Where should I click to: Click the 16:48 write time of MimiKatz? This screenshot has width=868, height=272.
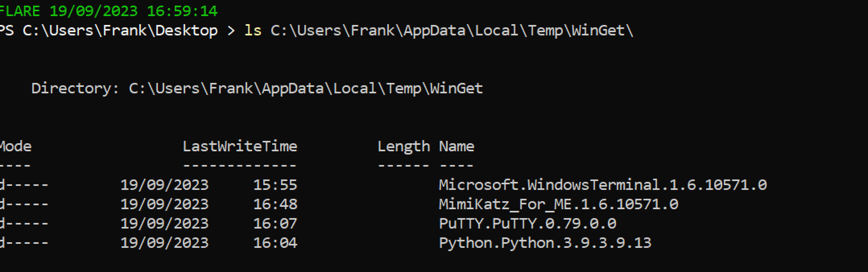click(275, 204)
